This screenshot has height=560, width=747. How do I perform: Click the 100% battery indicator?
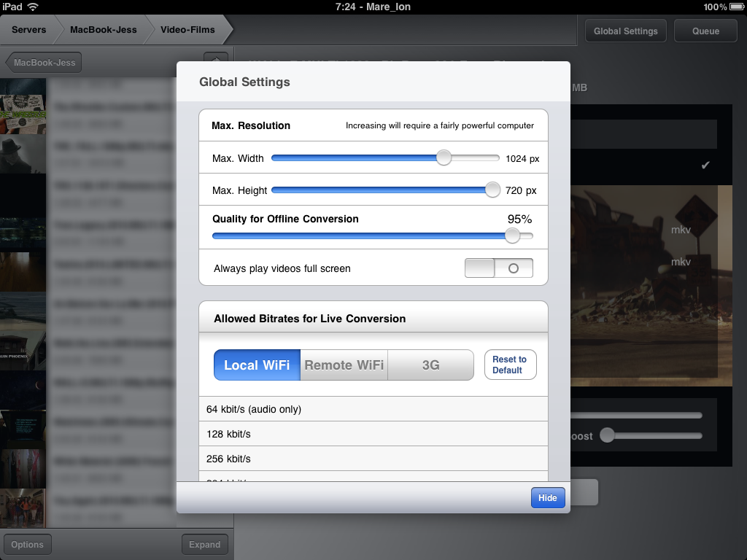723,7
